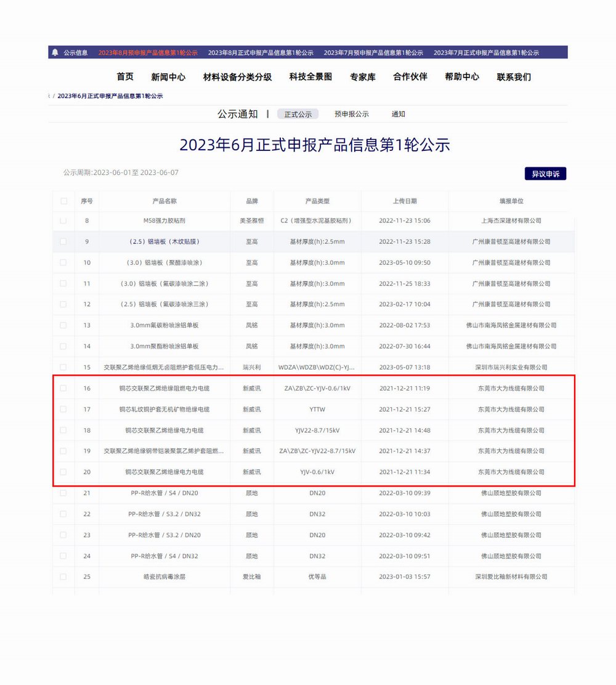
Task: Open the 首页 menu item
Action: pyautogui.click(x=125, y=77)
